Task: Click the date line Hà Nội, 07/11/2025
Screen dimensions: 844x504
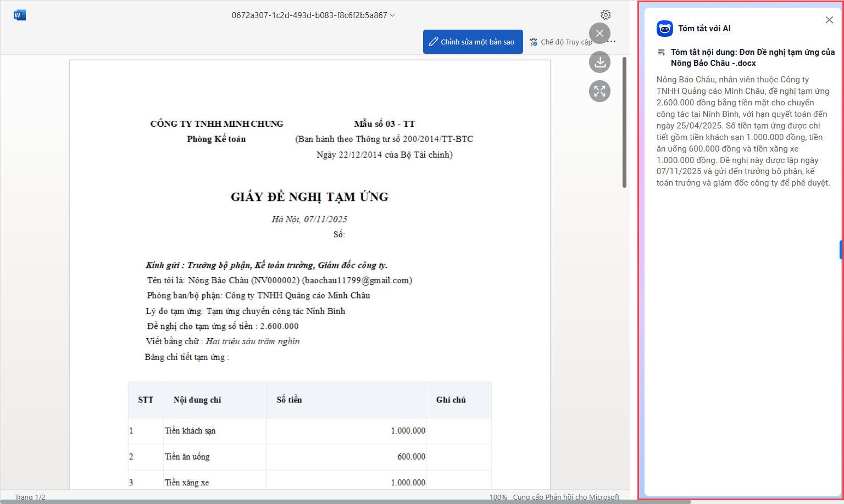Action: [x=309, y=219]
